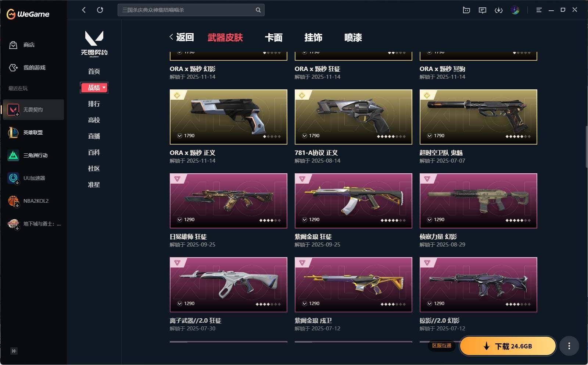Open the 商店 store icon
Viewport: 588px width, 365px height.
tap(13, 45)
